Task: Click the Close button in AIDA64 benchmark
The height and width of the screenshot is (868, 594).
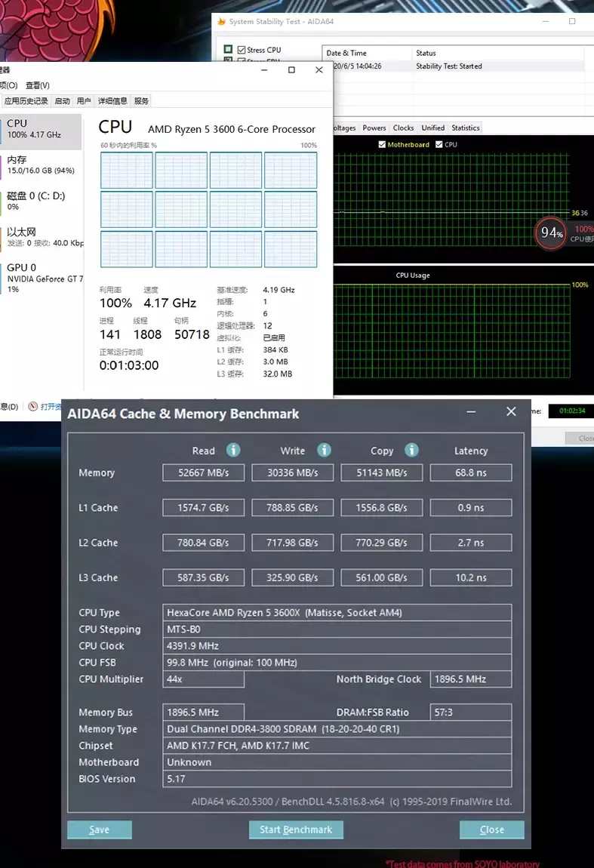Action: (x=491, y=830)
